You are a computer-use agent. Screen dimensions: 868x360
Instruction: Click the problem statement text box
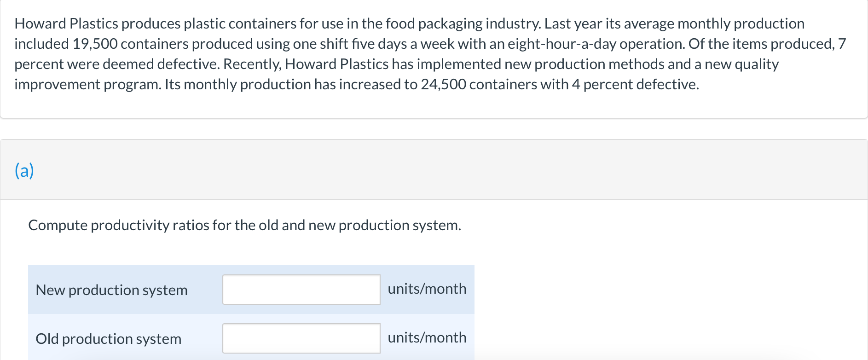tap(414, 54)
